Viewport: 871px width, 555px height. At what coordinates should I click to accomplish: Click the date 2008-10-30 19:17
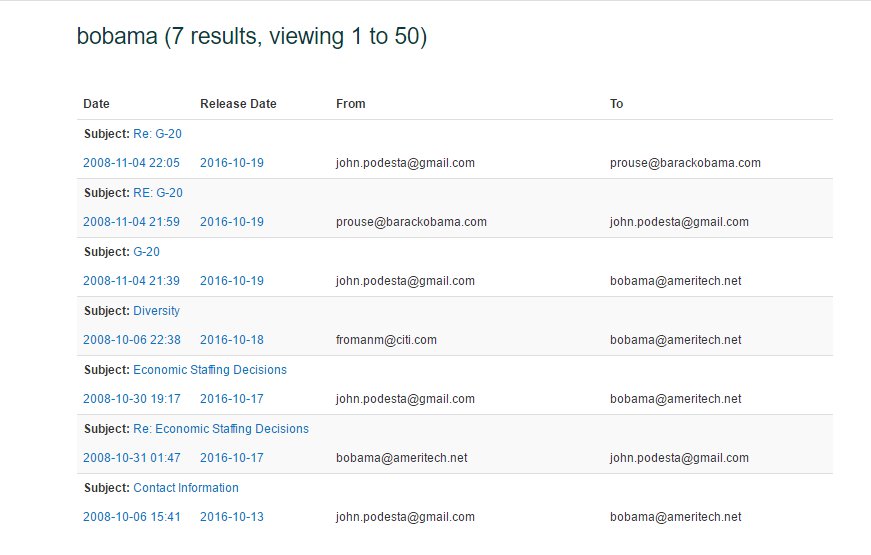(x=132, y=398)
